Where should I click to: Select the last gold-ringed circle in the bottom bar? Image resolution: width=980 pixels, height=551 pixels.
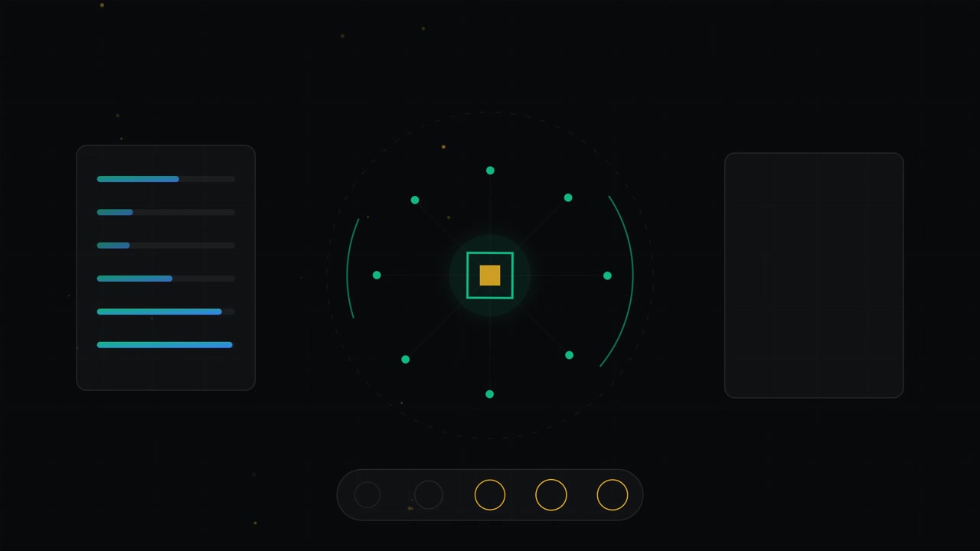pyautogui.click(x=612, y=495)
